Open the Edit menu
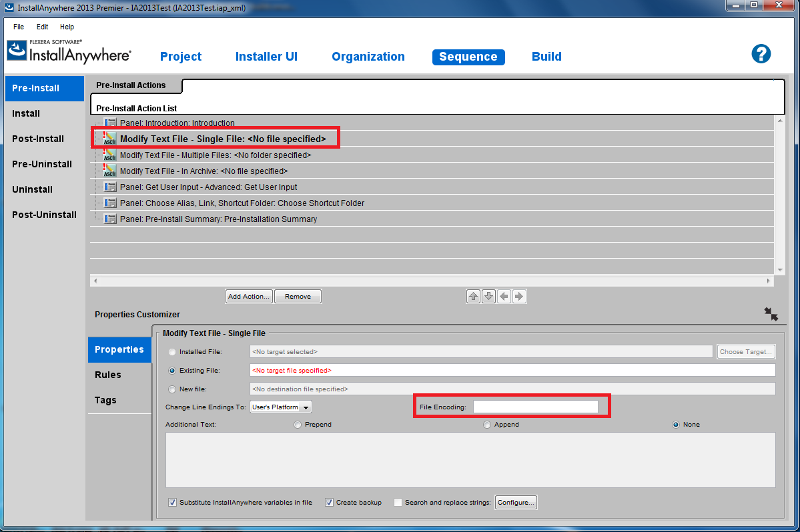Screen dimensions: 800x532 coord(42,27)
